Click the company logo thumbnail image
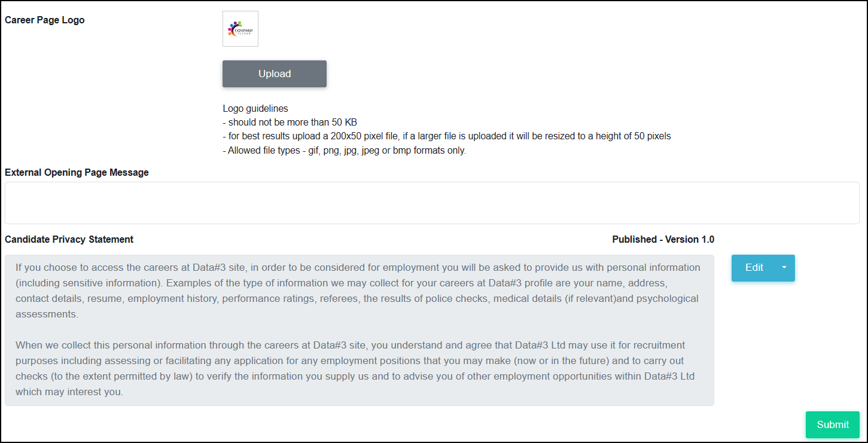The width and height of the screenshot is (868, 443). pos(240,29)
